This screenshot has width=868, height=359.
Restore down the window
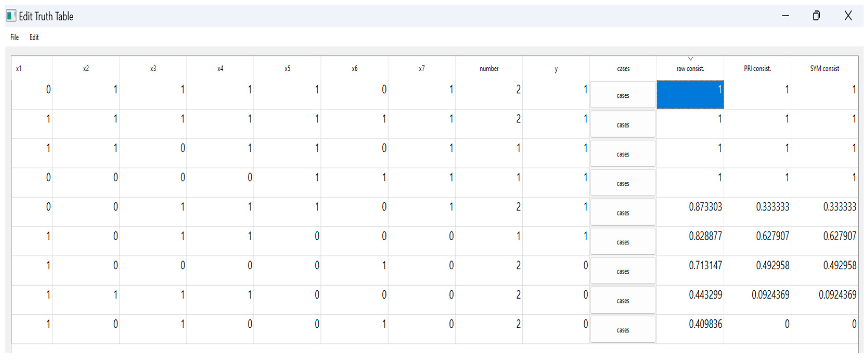tap(816, 16)
